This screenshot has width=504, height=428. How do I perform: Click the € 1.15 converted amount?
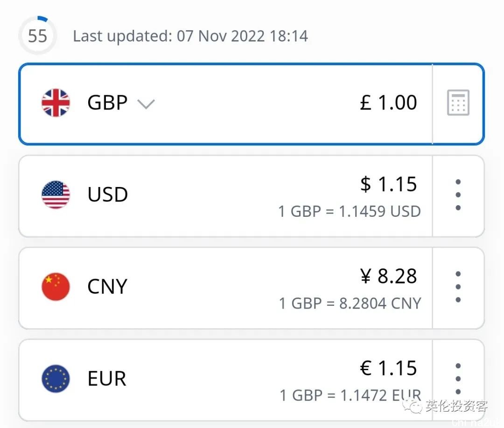pos(388,368)
